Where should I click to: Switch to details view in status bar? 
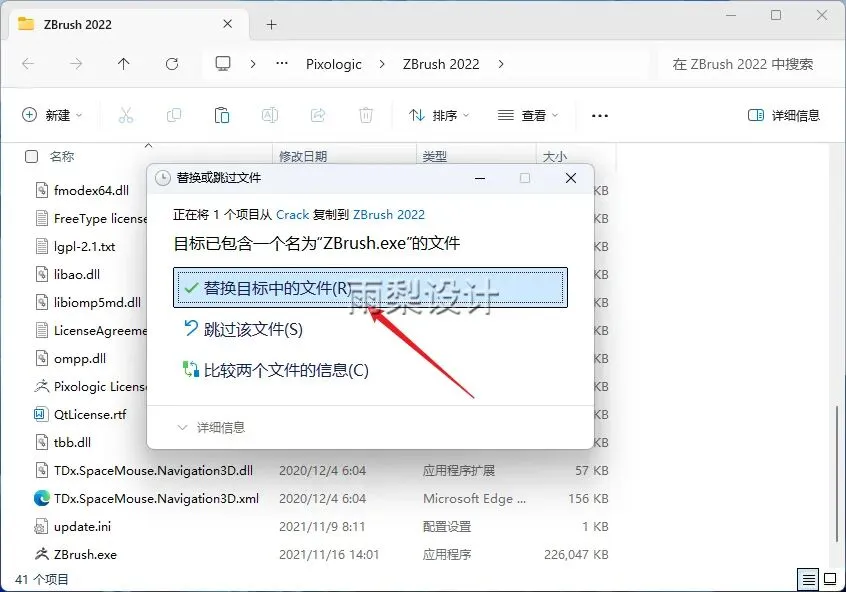pos(808,580)
